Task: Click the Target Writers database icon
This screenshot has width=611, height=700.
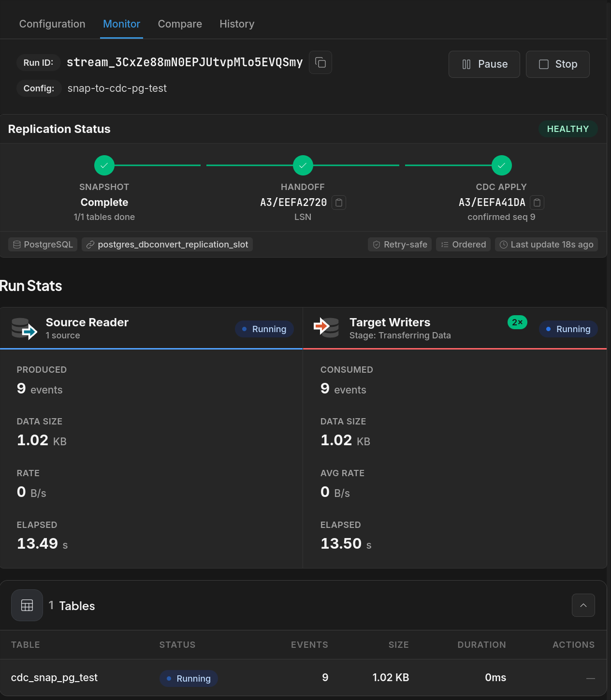Action: 326,327
